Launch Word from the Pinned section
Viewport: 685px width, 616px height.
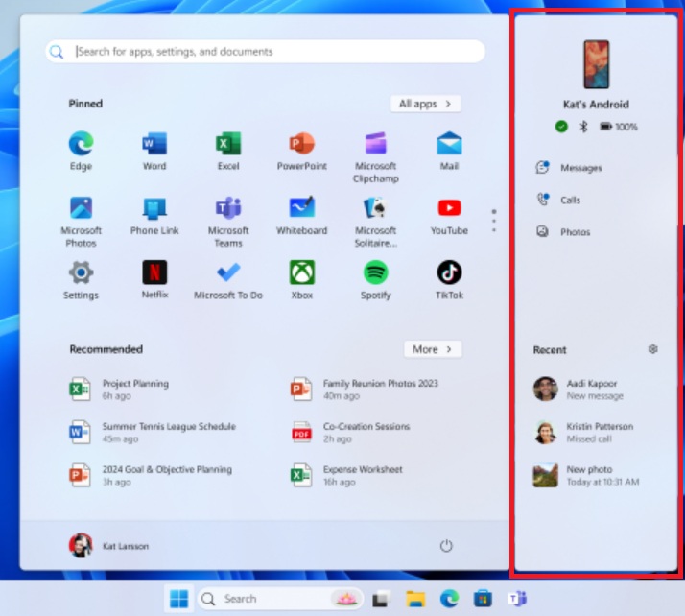(x=154, y=151)
